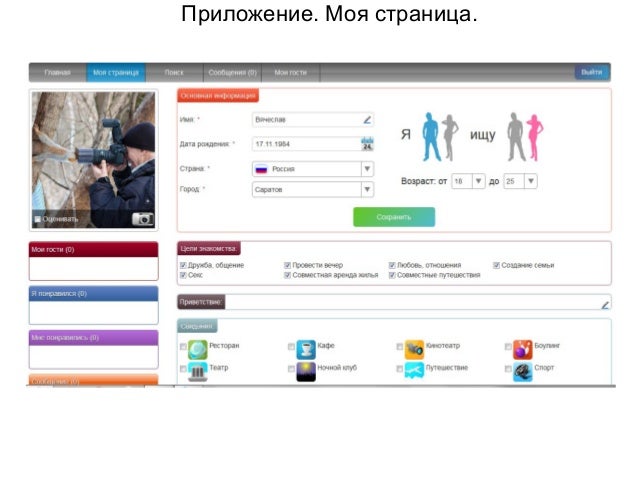The width and height of the screenshot is (638, 479).
Task: Open the Мои гости tab in the navigation bar
Action: point(291,72)
